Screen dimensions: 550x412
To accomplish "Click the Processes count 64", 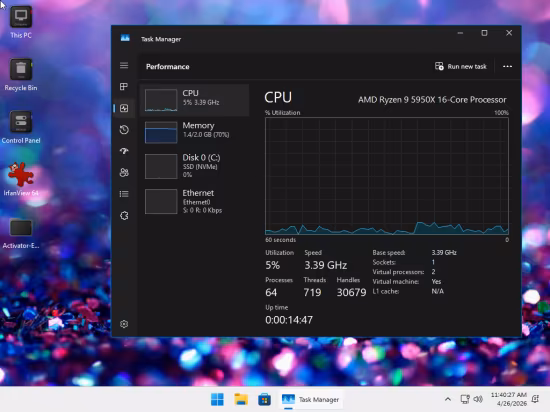I will pyautogui.click(x=271, y=292).
